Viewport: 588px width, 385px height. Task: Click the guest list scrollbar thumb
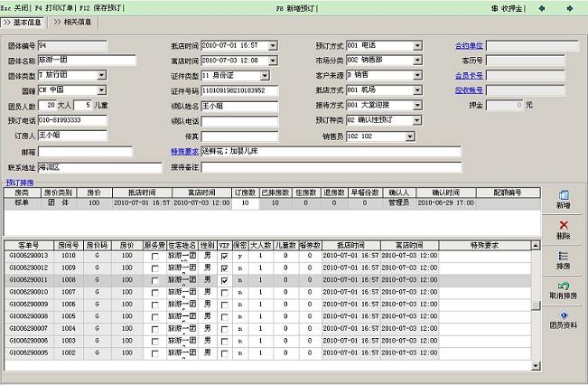536,305
